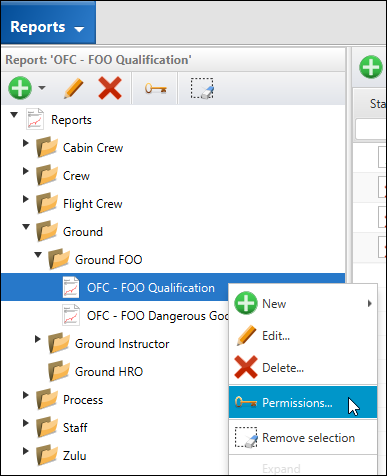Click the OFC - FOO Qualification report icon
Screen dimensions: 387x476
tap(71, 287)
